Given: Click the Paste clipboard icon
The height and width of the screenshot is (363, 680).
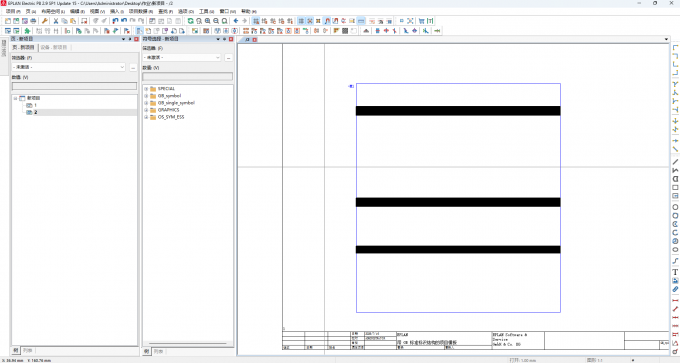Looking at the screenshot, I should pos(73,21).
